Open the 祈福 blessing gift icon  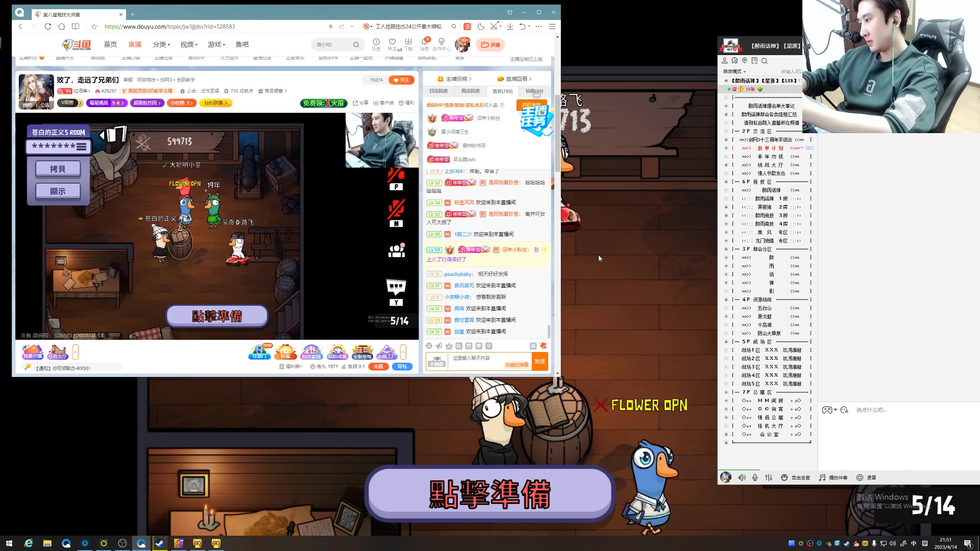[x=286, y=352]
